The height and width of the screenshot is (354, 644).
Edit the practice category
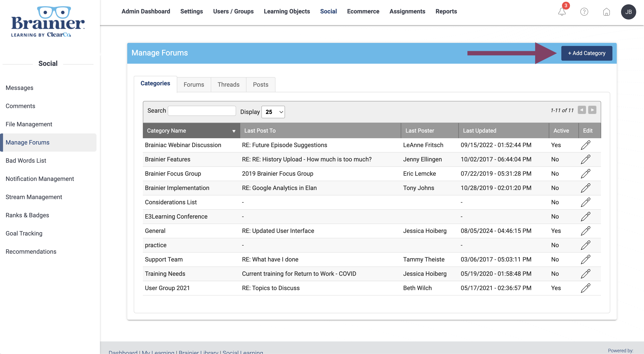(x=585, y=245)
